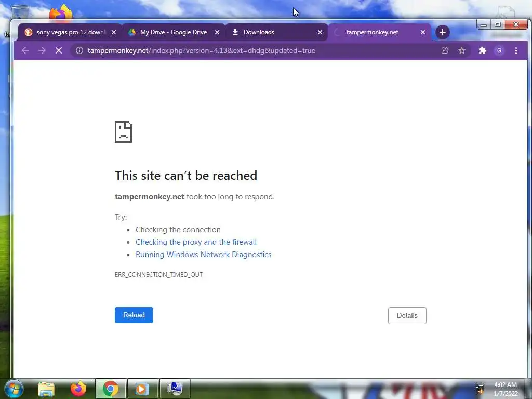The width and height of the screenshot is (532, 399).
Task: Open the Extensions puzzle icon
Action: (482, 50)
